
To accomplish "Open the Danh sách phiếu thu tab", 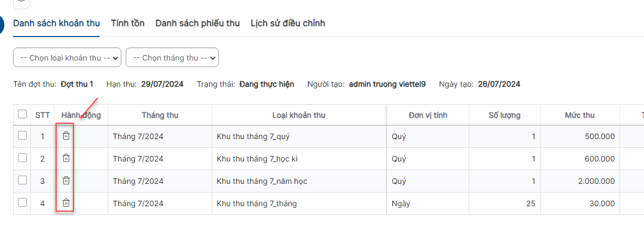I will 198,23.
